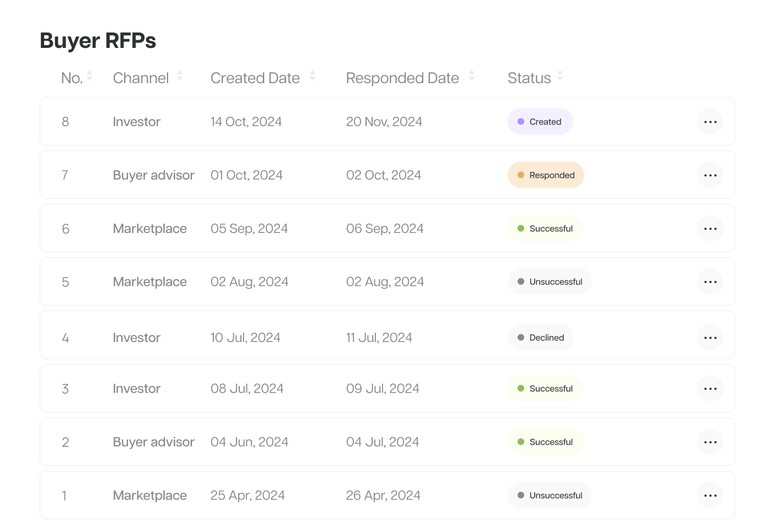Click the Responded status badge

546,175
